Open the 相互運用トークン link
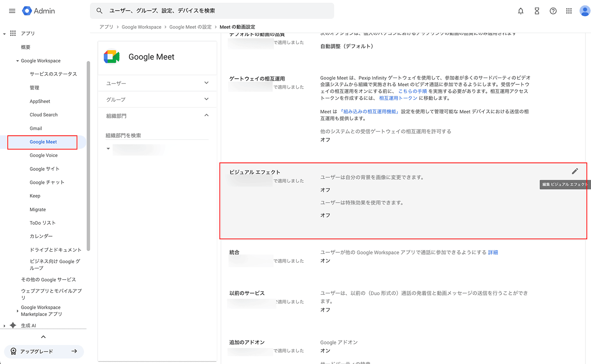This screenshot has height=364, width=591. coord(399,98)
